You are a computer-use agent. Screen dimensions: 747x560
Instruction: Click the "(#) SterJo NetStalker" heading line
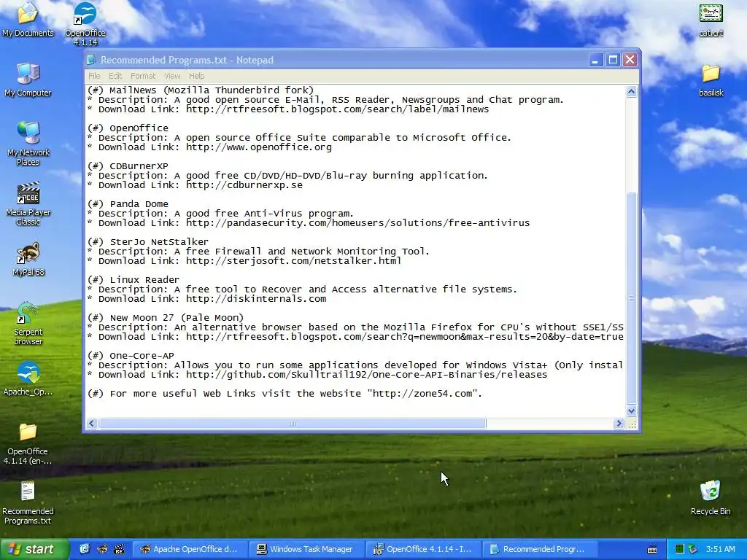[148, 242]
